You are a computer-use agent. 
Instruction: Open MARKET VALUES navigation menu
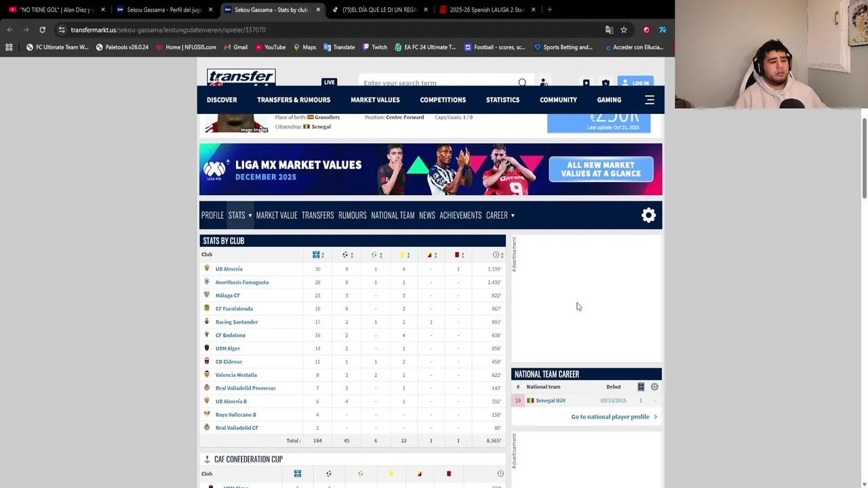click(x=375, y=100)
